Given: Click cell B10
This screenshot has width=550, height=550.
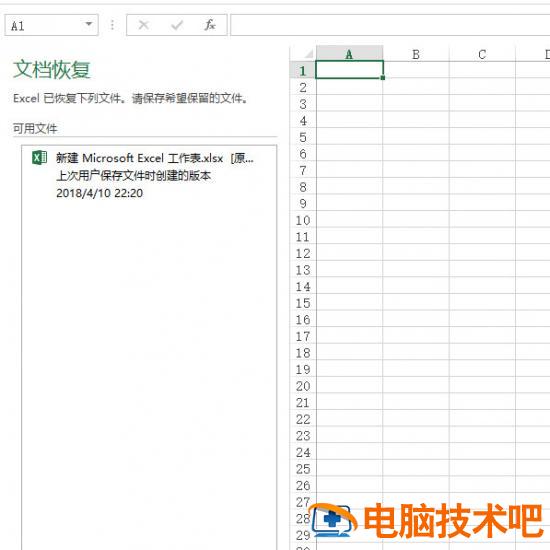Looking at the screenshot, I should [x=416, y=220].
